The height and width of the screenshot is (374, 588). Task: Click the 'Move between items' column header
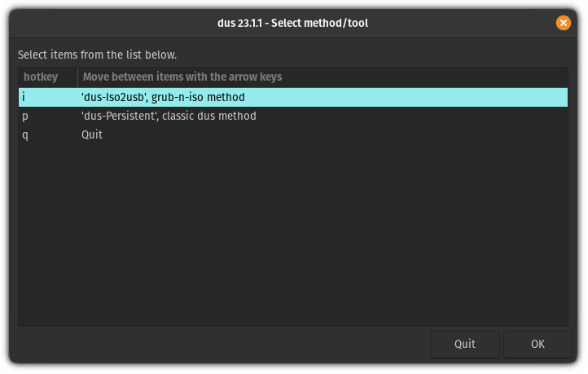[182, 77]
